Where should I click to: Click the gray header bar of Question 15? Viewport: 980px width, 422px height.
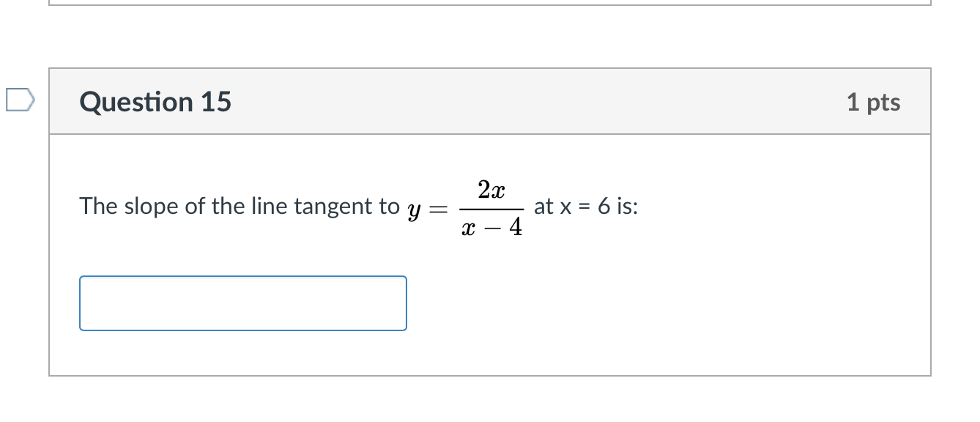coord(513,102)
